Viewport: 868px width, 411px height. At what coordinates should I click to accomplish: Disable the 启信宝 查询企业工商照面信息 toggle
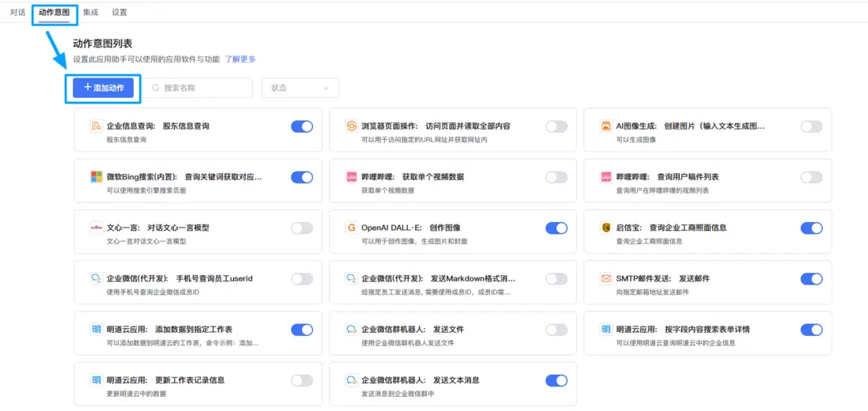[x=812, y=228]
